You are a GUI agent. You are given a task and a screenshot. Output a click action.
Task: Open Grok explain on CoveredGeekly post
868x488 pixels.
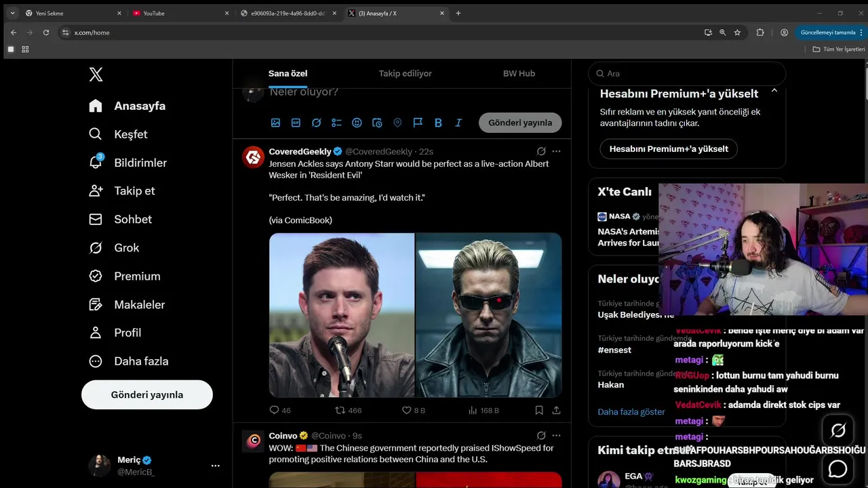[541, 151]
